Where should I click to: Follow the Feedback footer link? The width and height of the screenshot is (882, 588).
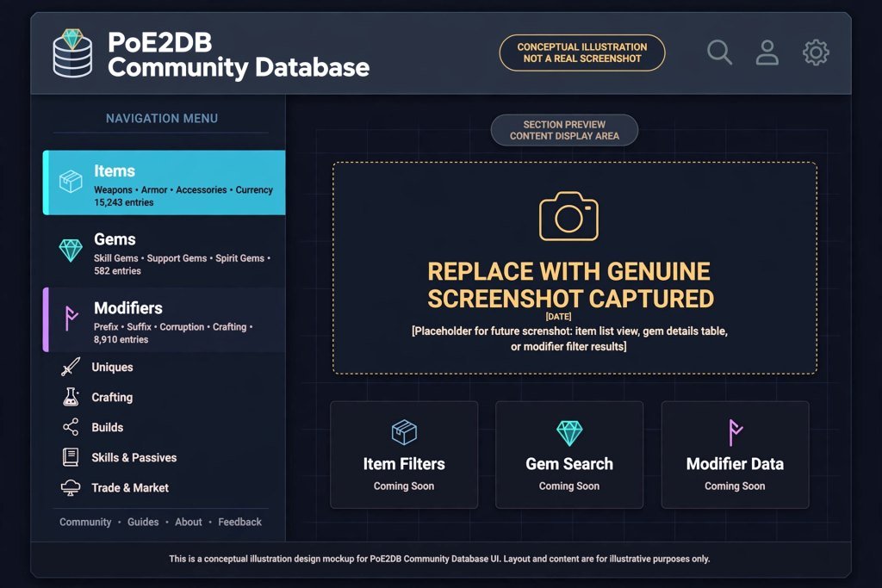point(239,522)
